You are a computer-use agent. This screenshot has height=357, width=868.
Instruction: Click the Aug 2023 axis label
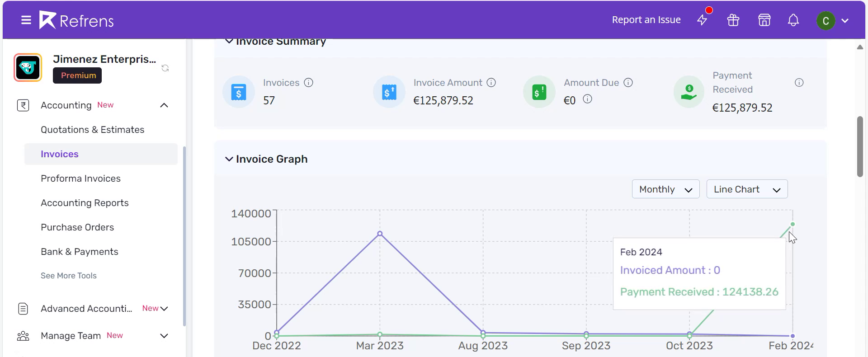coord(483,346)
